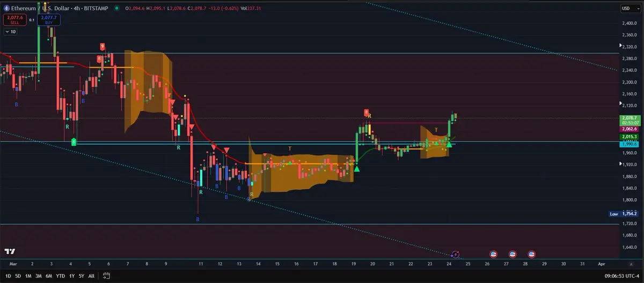Open the Go to date calendar icon
Screen dimensions: 644x283
click(106, 276)
